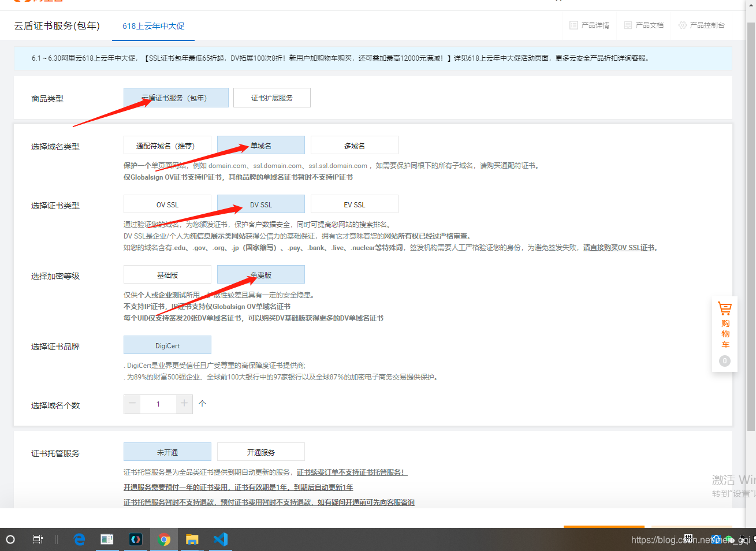Choose 单域名 domain type
756x551 pixels.
click(x=261, y=146)
